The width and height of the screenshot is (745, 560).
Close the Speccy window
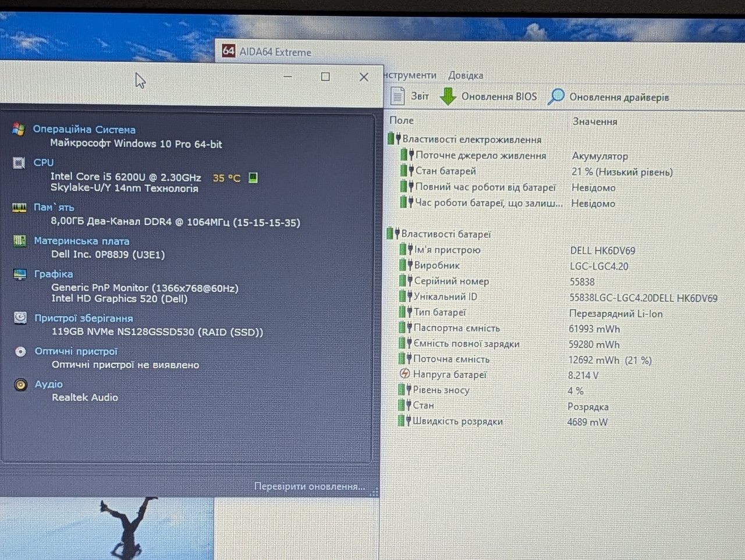pos(364,77)
